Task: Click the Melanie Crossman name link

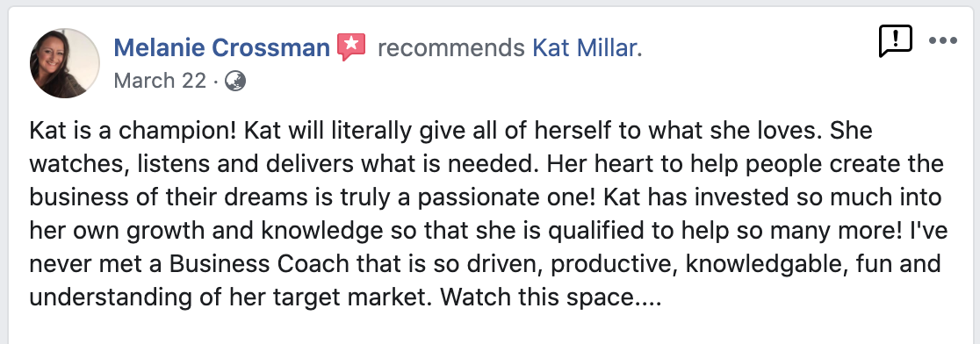Action: coord(222,47)
